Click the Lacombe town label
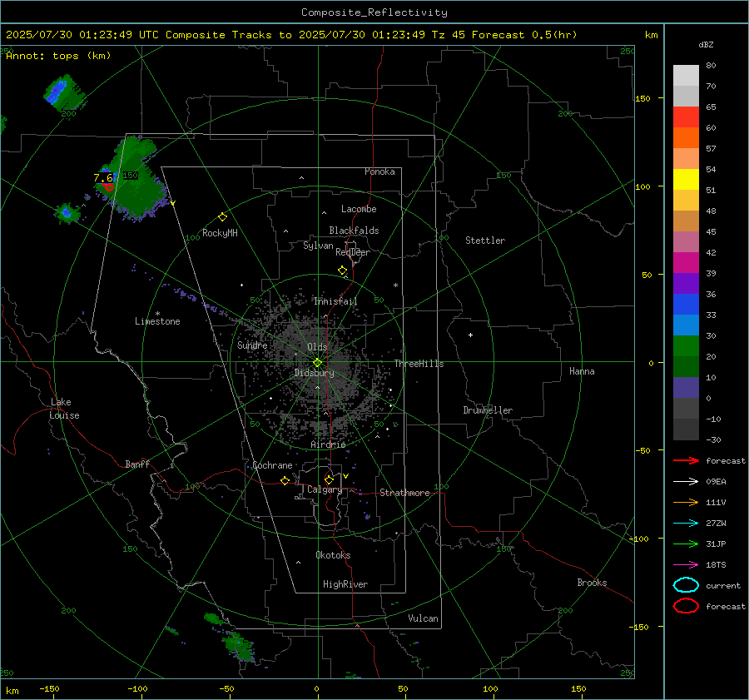Viewport: 749px width, 700px height. point(359,209)
